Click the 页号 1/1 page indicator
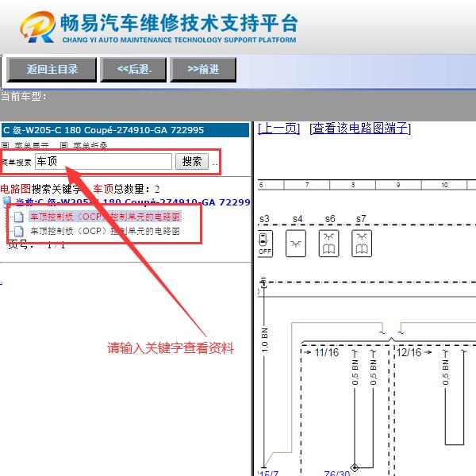Screen dimensions: 476x476 pos(36,244)
